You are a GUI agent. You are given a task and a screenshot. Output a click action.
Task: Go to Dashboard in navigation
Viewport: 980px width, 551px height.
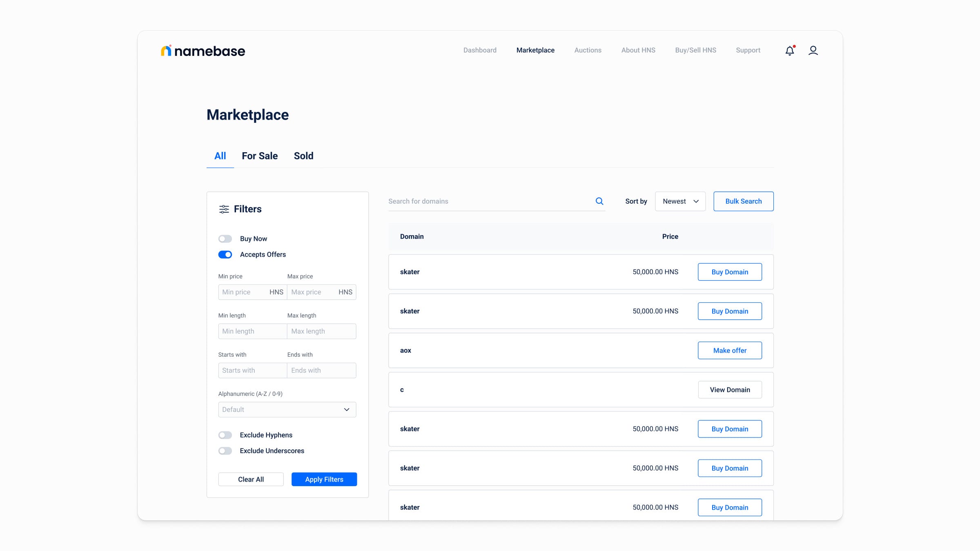point(480,50)
